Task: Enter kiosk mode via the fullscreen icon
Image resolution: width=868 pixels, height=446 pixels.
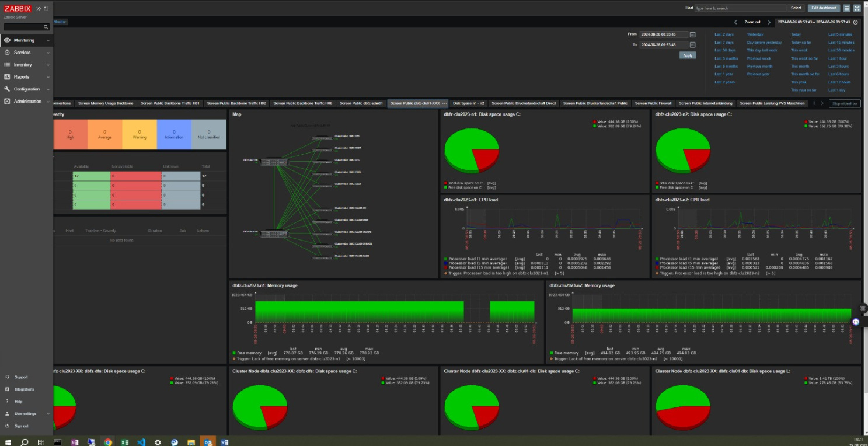Action: pyautogui.click(x=857, y=8)
